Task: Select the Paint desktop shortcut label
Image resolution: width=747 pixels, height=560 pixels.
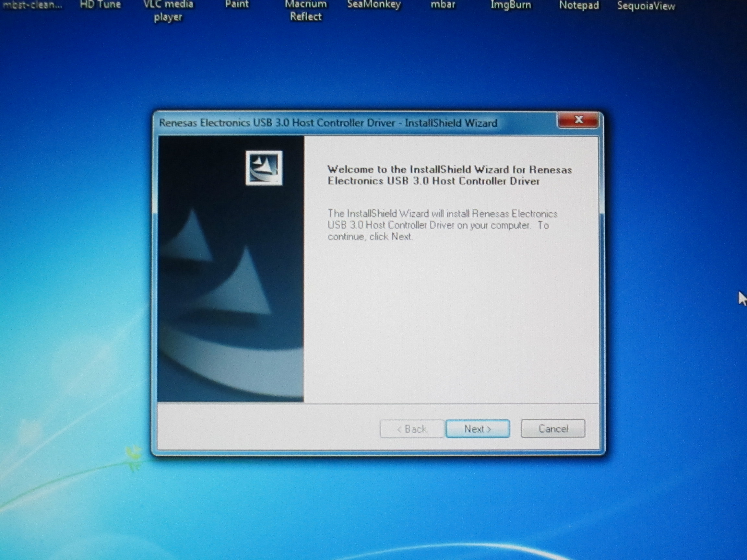Action: point(237,4)
